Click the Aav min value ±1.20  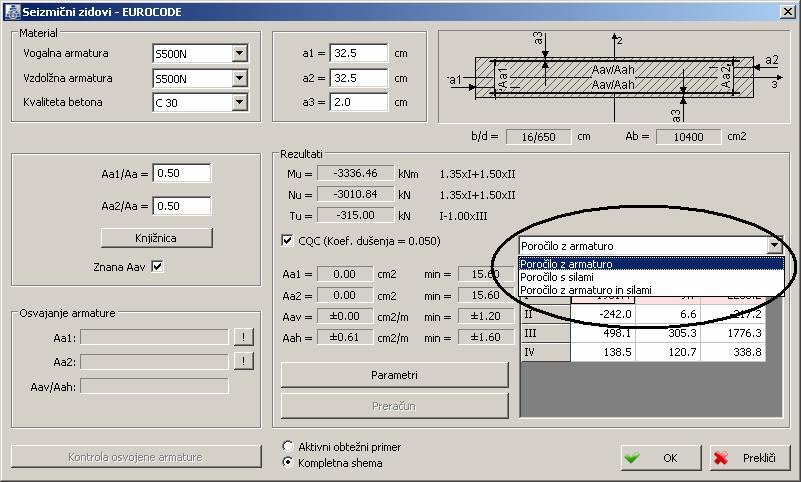click(x=485, y=316)
